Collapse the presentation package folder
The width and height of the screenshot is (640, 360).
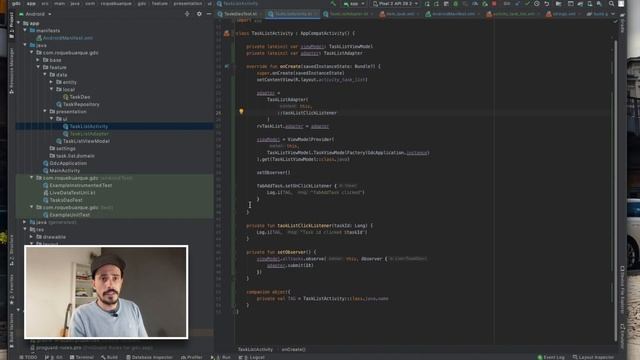[45, 111]
